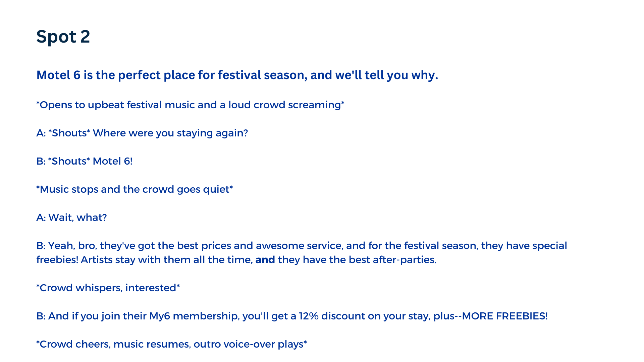
Task: Click the '12% discount' text
Action: tap(331, 316)
